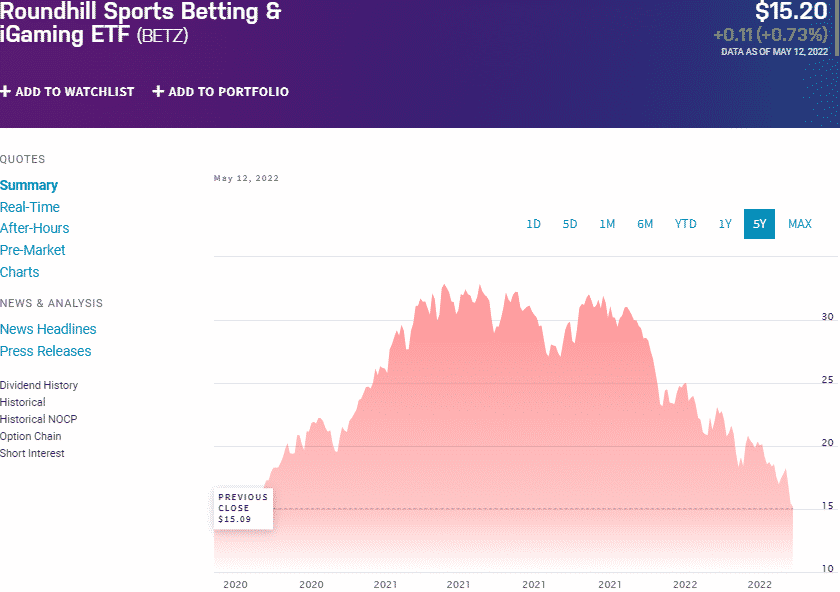
Task: Open the MAX chart timeframe
Action: (x=800, y=224)
